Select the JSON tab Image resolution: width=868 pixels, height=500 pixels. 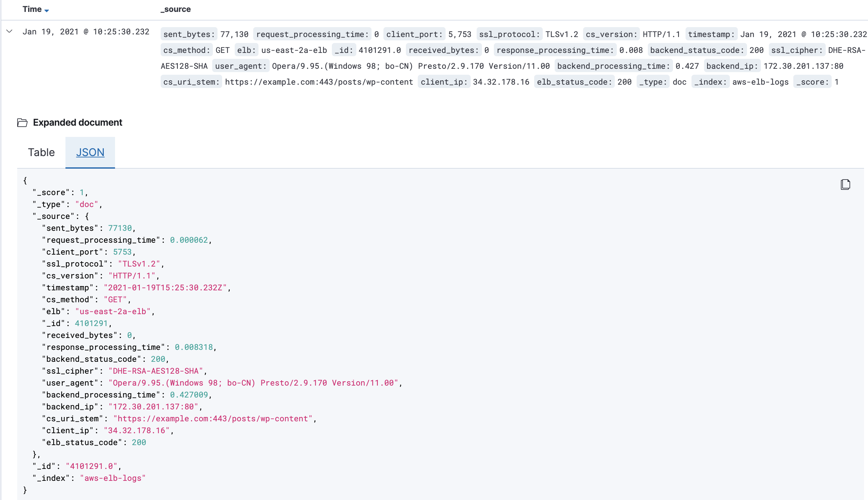(x=90, y=152)
